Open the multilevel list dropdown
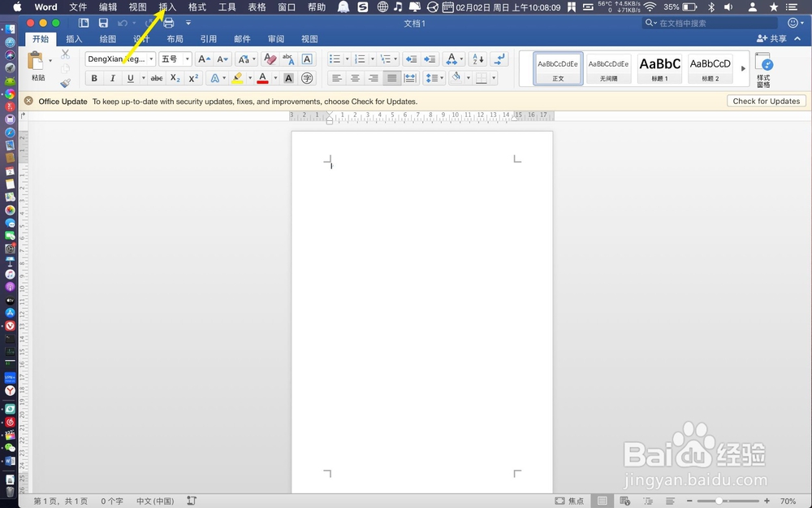Viewport: 812px width, 508px height. pos(395,59)
